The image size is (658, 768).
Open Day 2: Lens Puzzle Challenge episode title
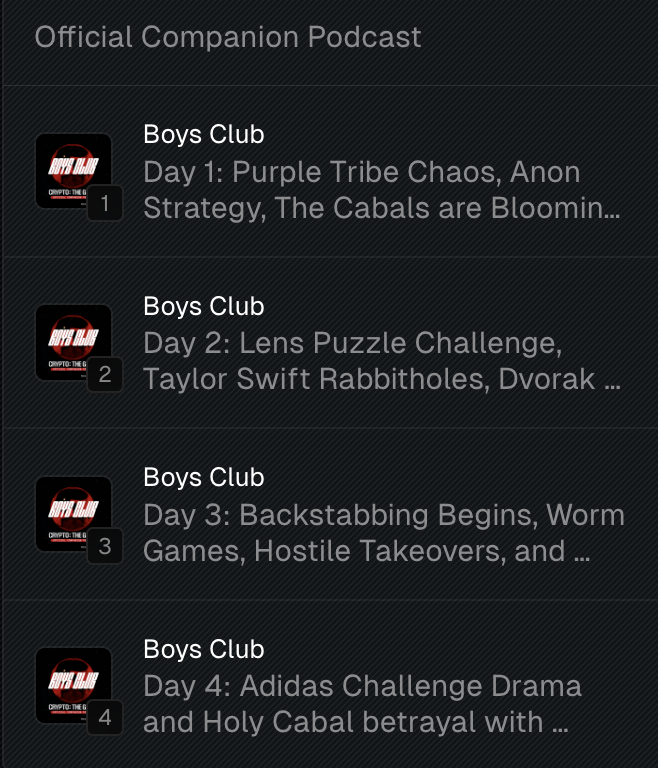pos(352,343)
